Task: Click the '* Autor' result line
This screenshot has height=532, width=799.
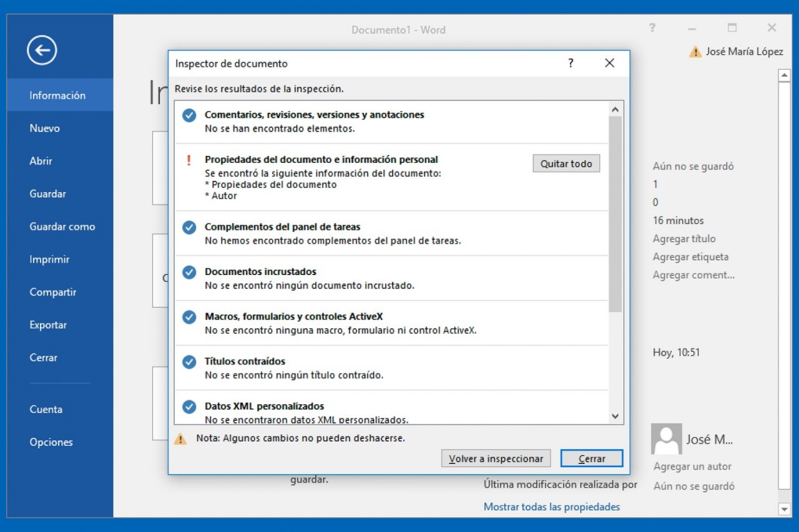Action: 221,196
